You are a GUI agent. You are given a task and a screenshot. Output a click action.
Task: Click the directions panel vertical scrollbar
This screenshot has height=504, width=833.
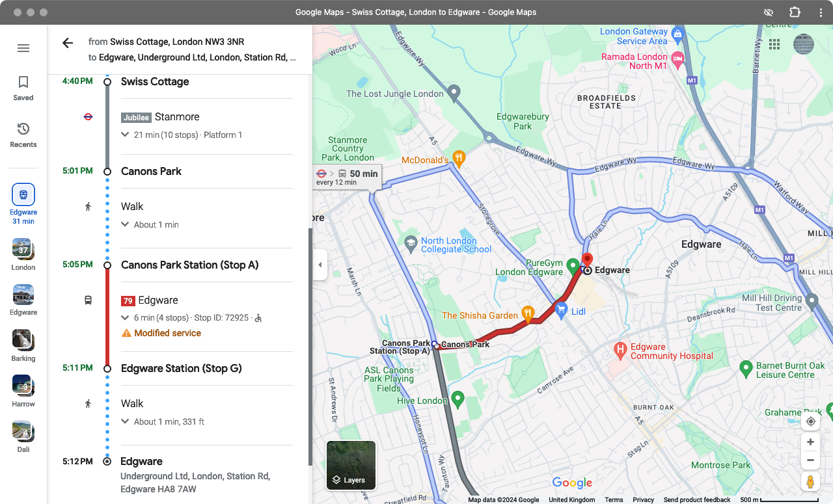(310, 345)
